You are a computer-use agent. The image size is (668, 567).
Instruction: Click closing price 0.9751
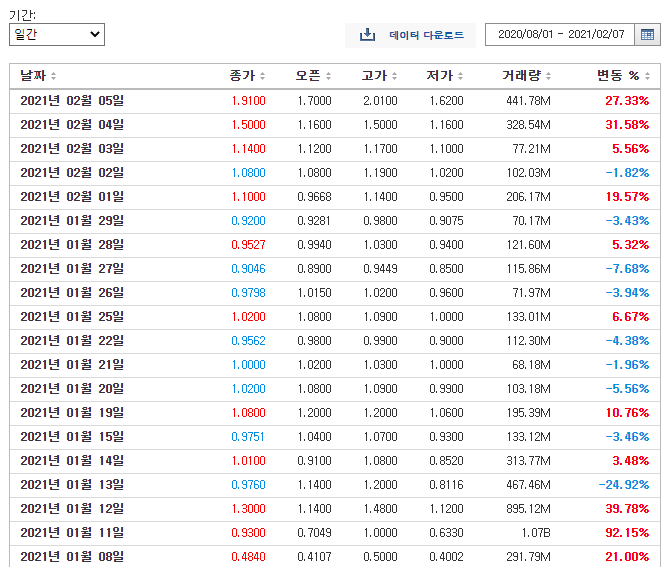click(x=248, y=437)
